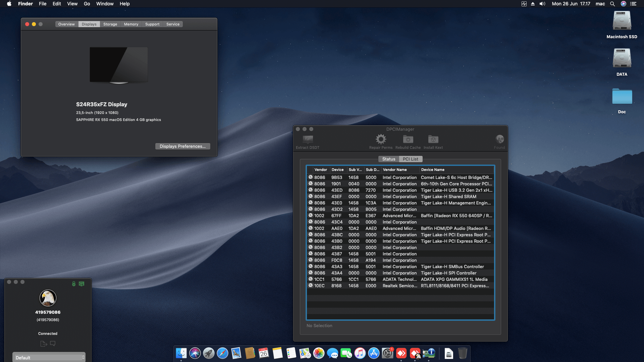Click the eject icon in the menu bar
Viewport: 644px width, 362px height.
533,4
